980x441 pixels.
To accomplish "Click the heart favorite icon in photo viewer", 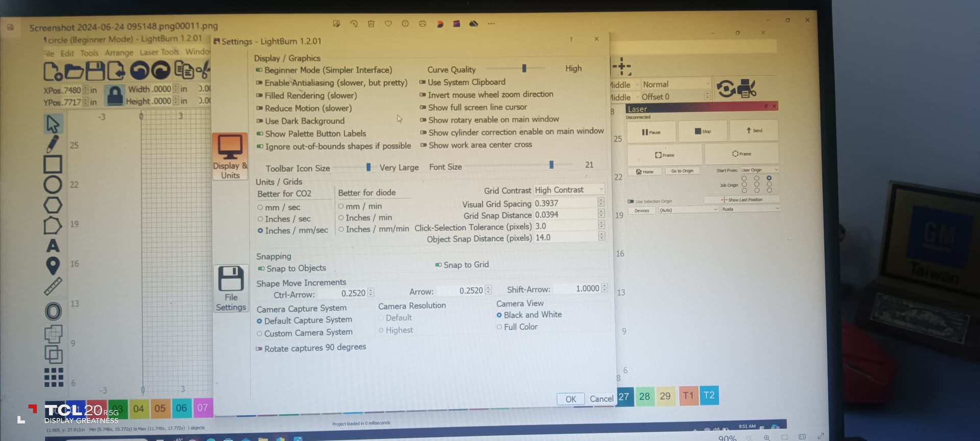I will click(388, 23).
